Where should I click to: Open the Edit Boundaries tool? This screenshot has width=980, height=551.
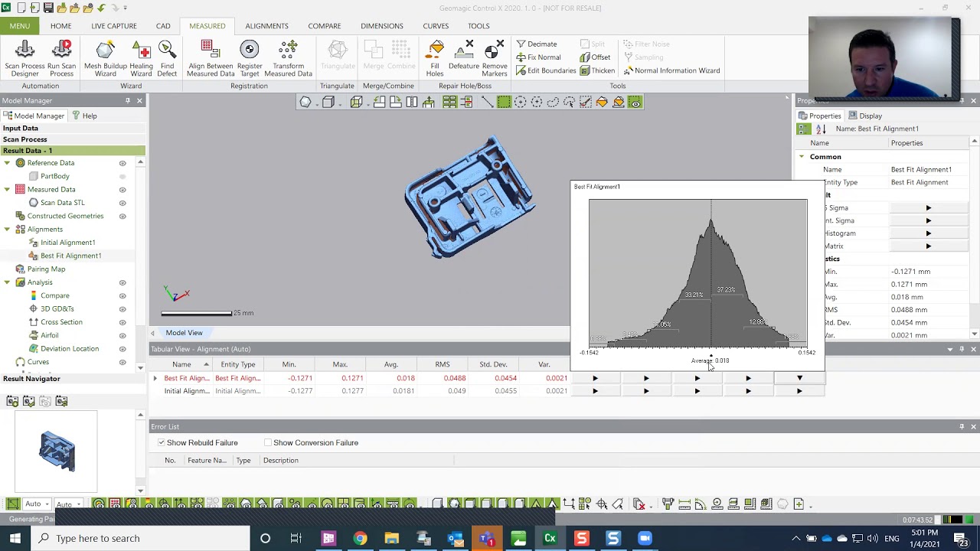pos(546,70)
